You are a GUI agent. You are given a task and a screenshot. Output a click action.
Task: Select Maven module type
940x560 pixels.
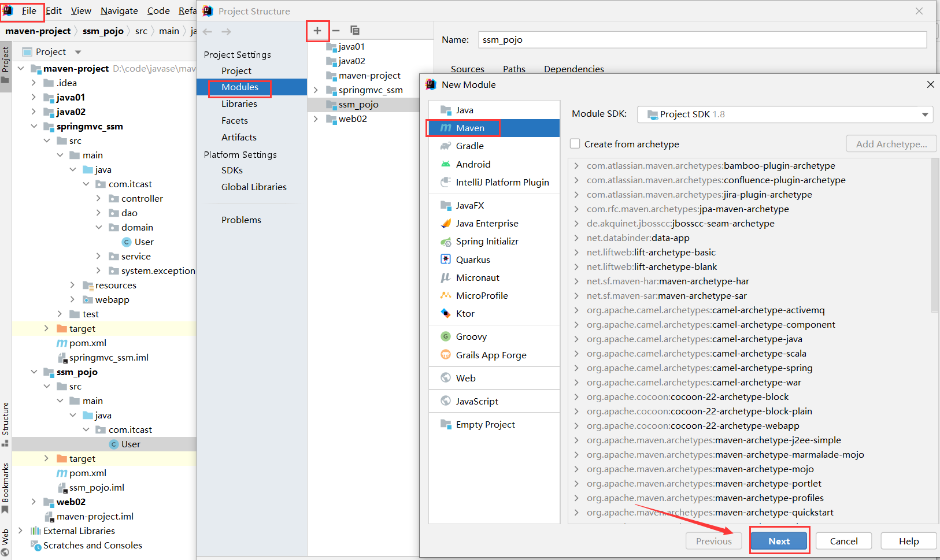coord(494,128)
